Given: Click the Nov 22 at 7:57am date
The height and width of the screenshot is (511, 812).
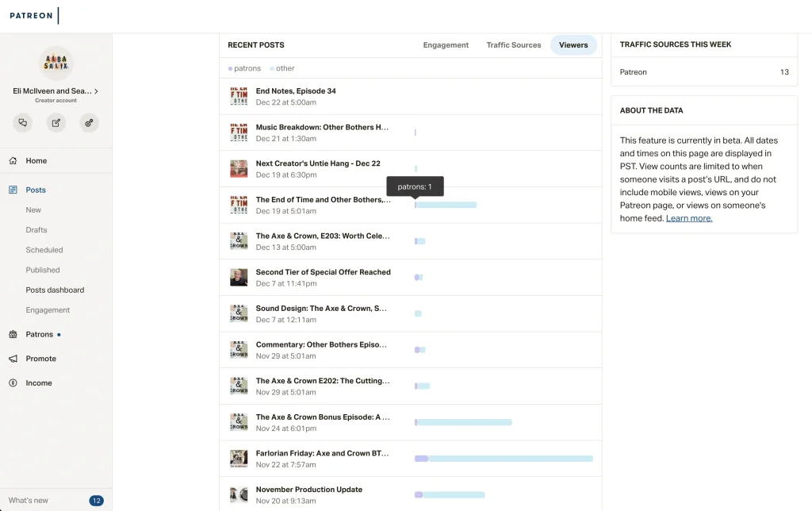Looking at the screenshot, I should [x=285, y=465].
